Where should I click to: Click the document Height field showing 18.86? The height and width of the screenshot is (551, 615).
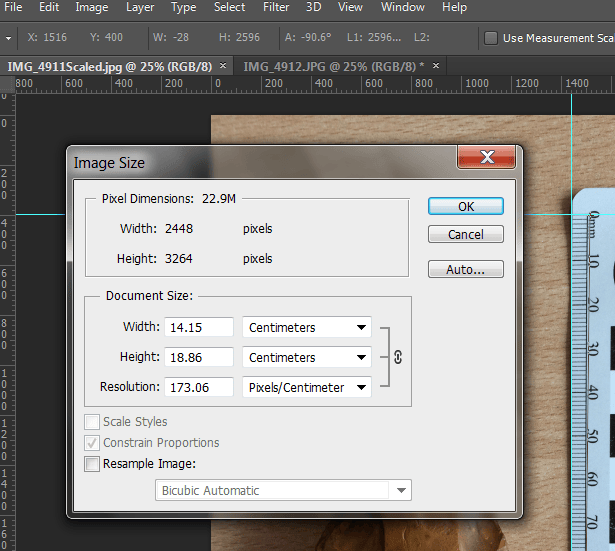(199, 357)
